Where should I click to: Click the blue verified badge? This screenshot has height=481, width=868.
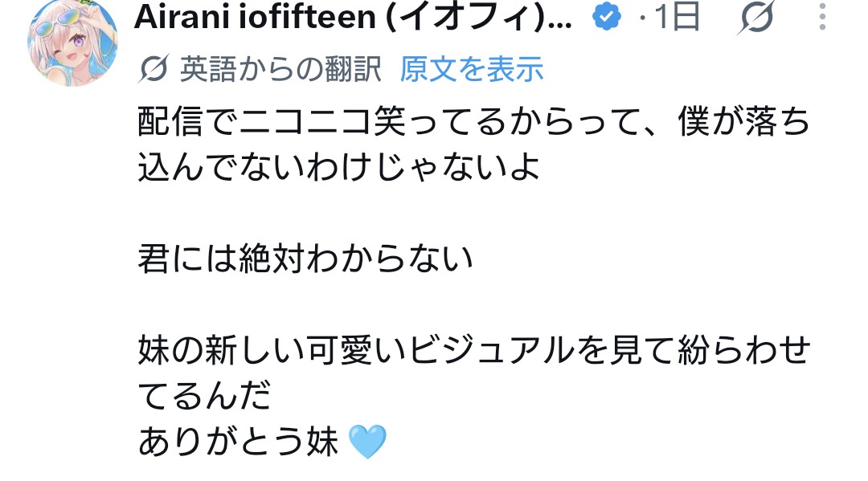[607, 17]
